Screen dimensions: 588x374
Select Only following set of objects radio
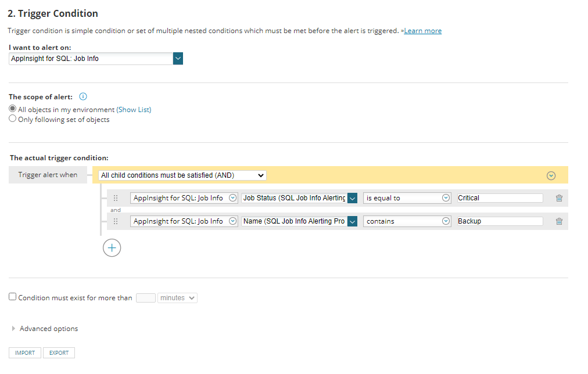12,118
